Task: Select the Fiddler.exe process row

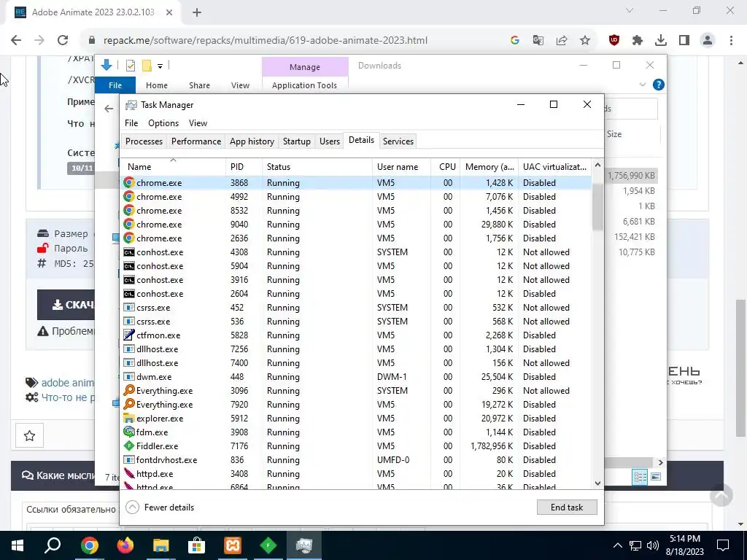Action: coord(356,446)
